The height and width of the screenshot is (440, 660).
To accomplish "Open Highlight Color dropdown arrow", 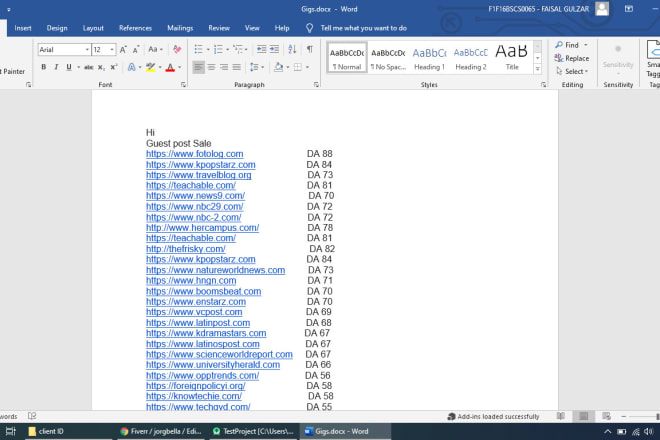I will (x=160, y=67).
